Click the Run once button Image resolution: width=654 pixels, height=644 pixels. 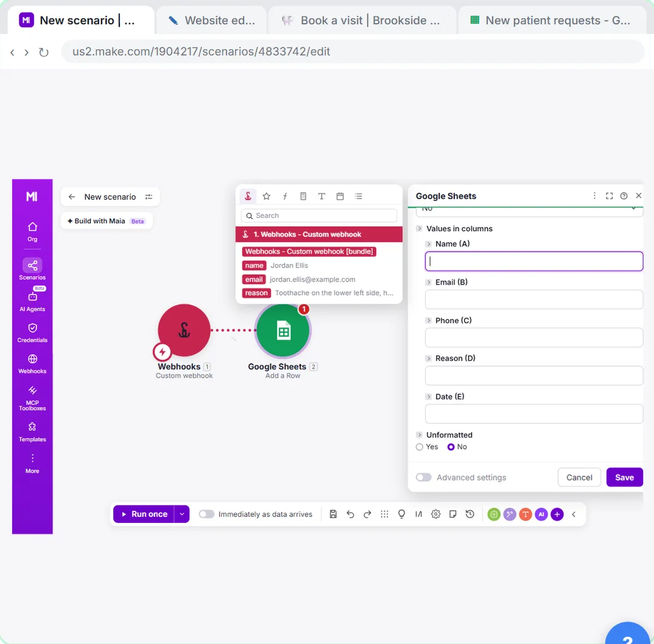click(144, 514)
